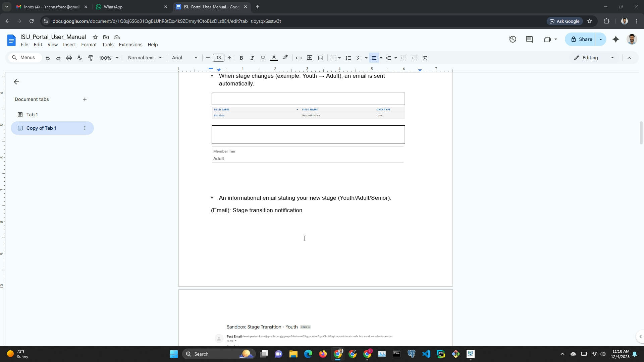Switch to Tab 1 document tab
Screen dimensions: 644x362
click(x=32, y=115)
